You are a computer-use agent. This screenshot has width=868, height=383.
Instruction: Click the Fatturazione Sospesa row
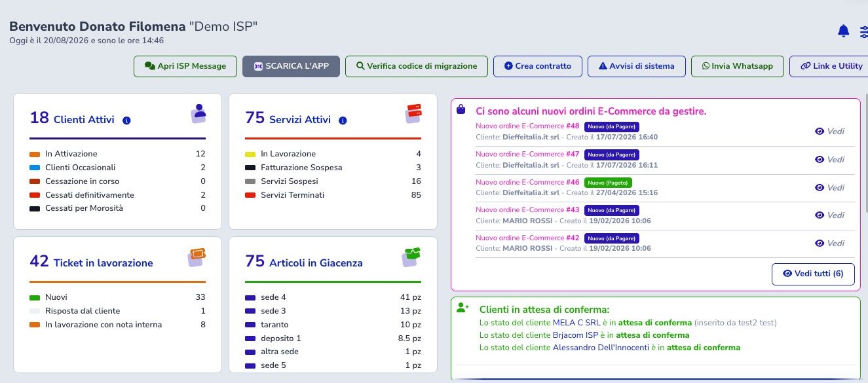(x=333, y=168)
